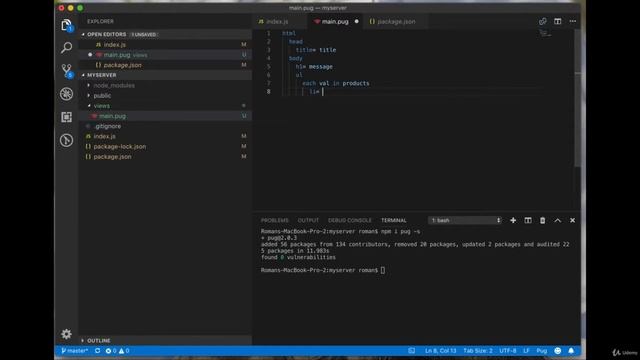Viewport: 640px width, 360px height.
Task: Maximize the panel with the up chevron
Action: point(558,220)
